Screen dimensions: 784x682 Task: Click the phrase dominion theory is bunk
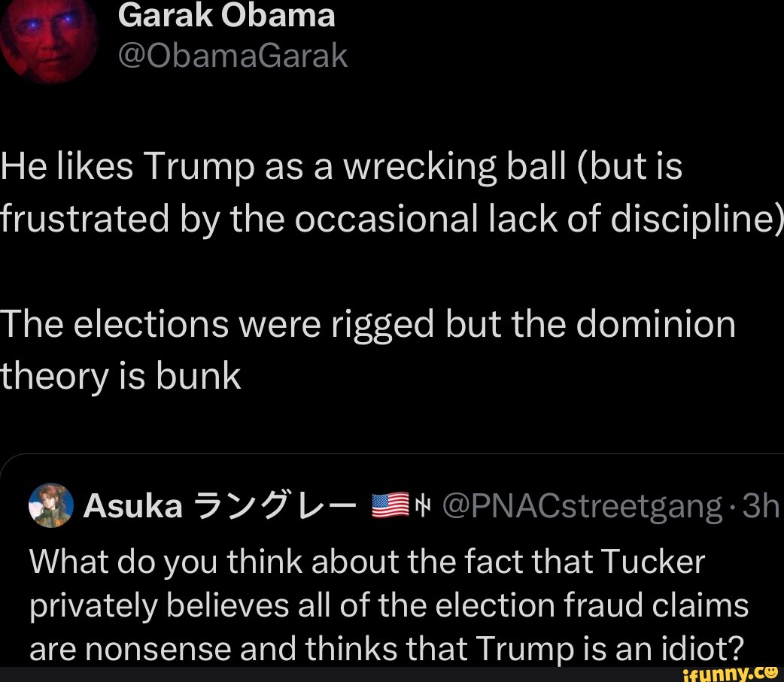pyautogui.click(x=120, y=376)
